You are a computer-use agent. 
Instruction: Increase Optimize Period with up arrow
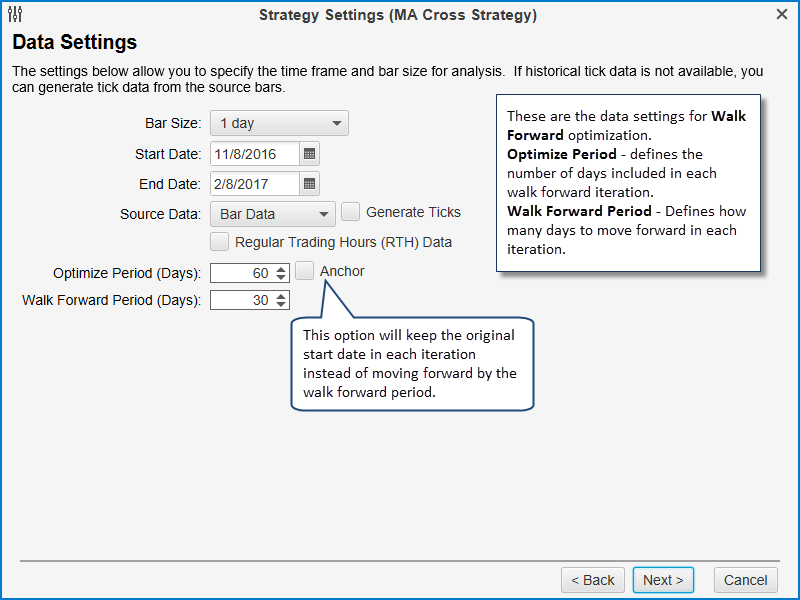(x=281, y=268)
